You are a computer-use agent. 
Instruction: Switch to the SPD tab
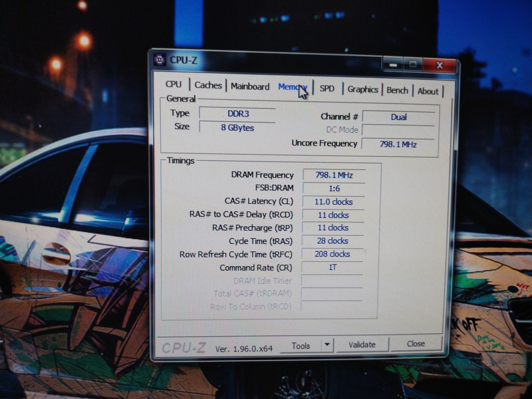pyautogui.click(x=327, y=88)
